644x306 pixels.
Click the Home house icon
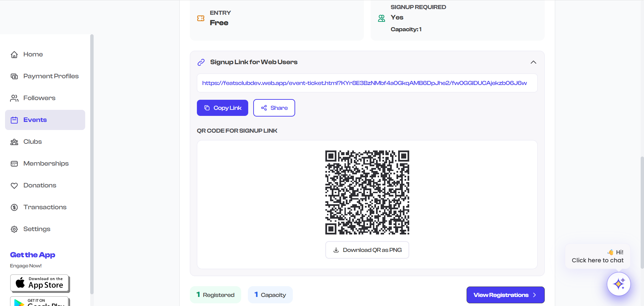point(14,54)
